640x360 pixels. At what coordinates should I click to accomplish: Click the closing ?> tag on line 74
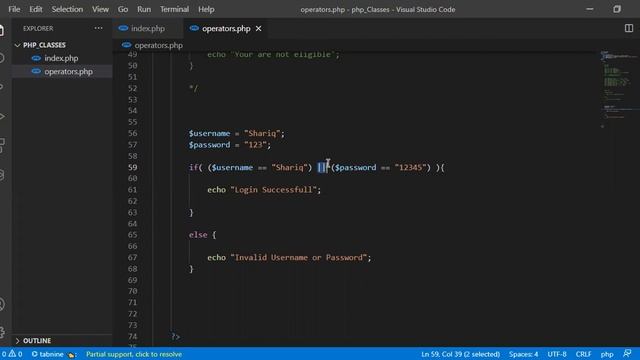pyautogui.click(x=176, y=336)
